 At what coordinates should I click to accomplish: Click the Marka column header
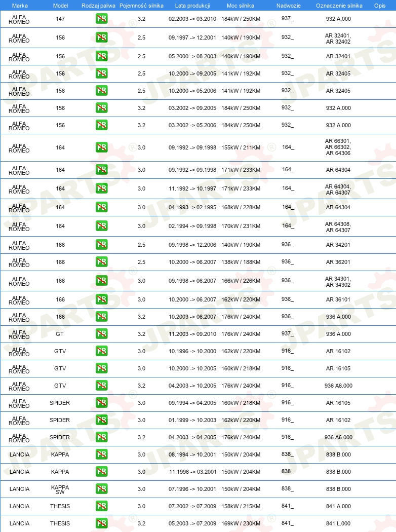pyautogui.click(x=20, y=6)
